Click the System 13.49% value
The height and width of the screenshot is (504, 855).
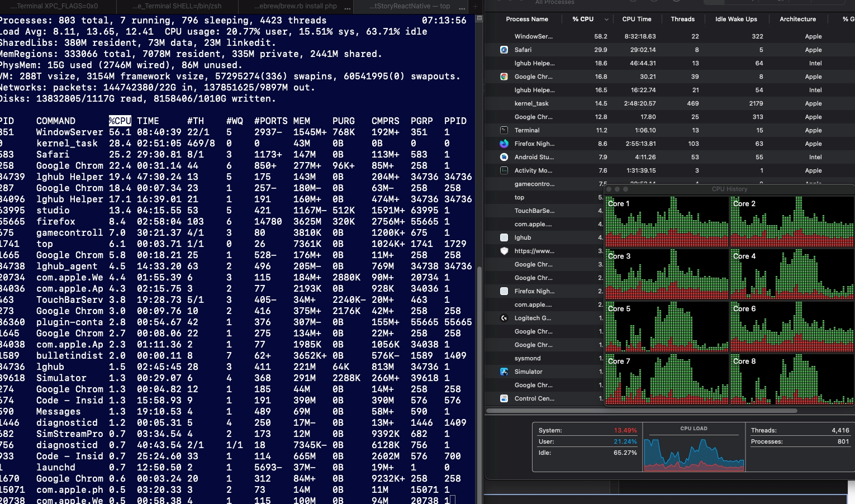coord(625,430)
